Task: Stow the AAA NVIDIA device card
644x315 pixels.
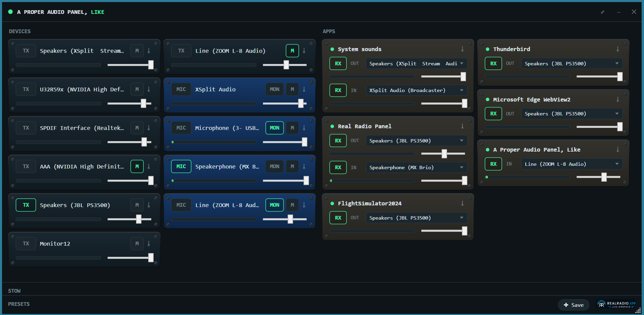Action: [149, 166]
